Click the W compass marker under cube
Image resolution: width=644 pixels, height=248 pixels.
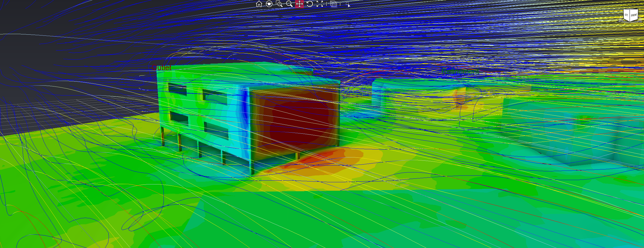coord(620,20)
